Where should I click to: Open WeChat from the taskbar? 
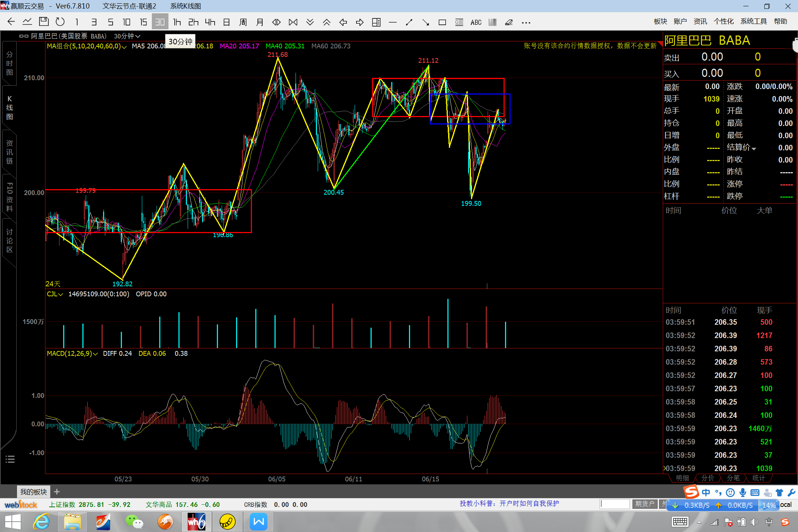pos(134,522)
